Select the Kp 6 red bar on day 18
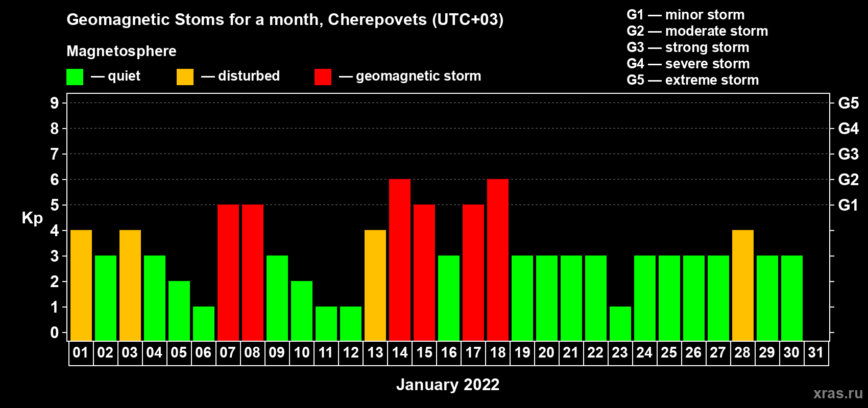This screenshot has height=408, width=868. (498, 260)
